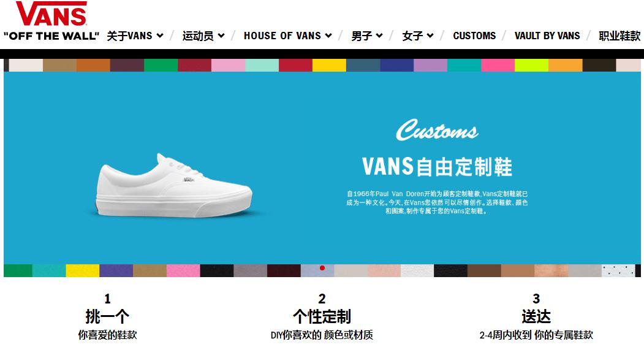Open step 1 挑一个 heading
Viewport: 644px width, 347px height.
[x=107, y=316]
